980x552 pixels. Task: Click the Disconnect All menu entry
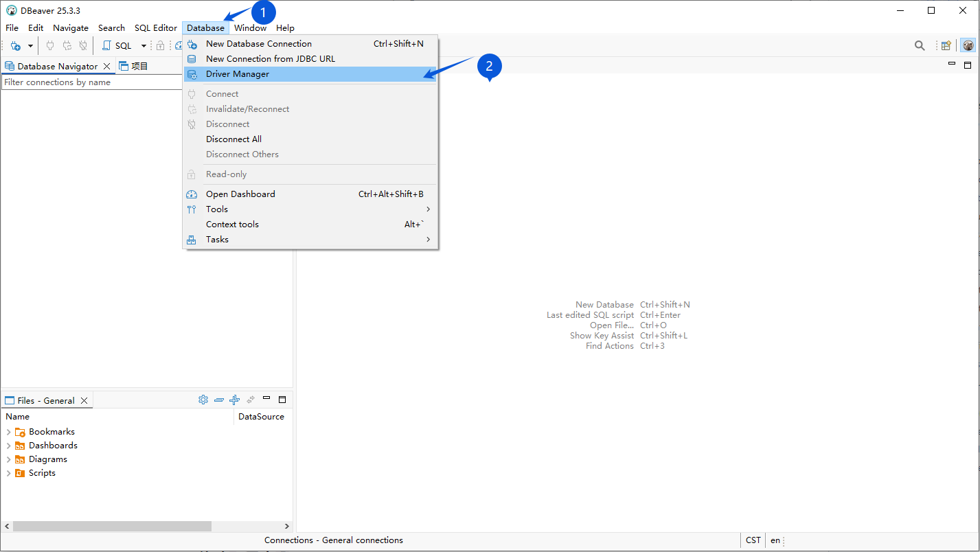coord(310,139)
